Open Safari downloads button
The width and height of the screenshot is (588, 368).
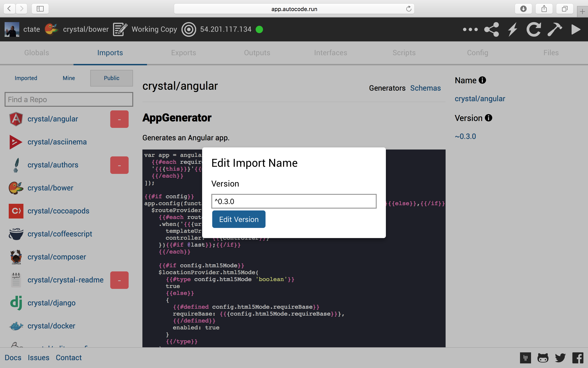click(x=523, y=9)
